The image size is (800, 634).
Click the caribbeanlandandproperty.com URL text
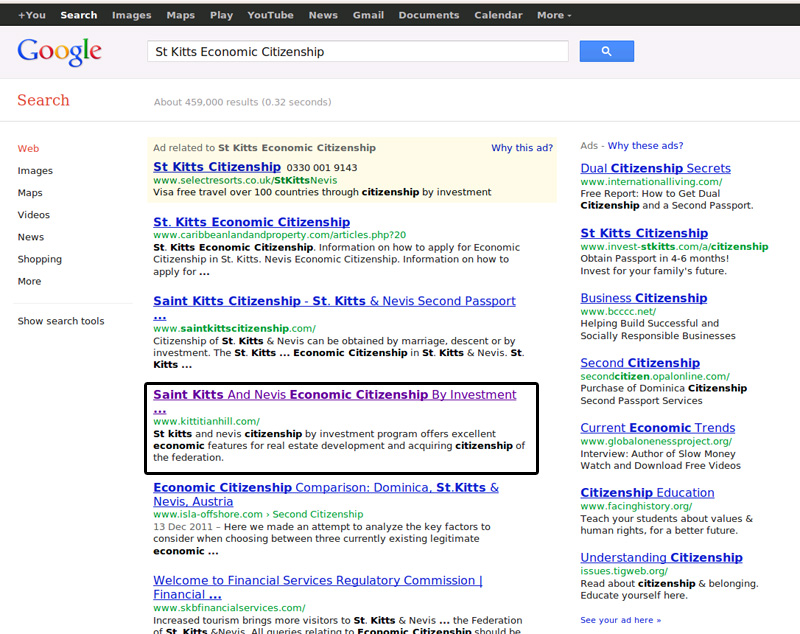point(280,235)
